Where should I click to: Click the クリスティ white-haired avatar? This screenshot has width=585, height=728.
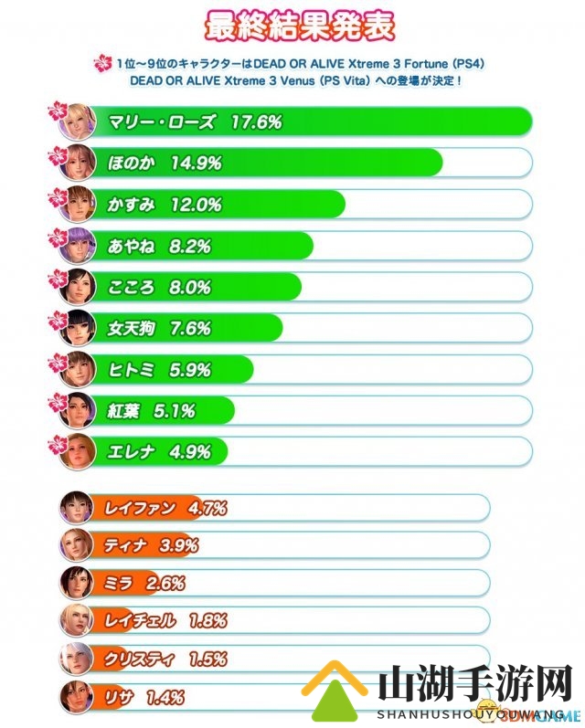point(77,659)
